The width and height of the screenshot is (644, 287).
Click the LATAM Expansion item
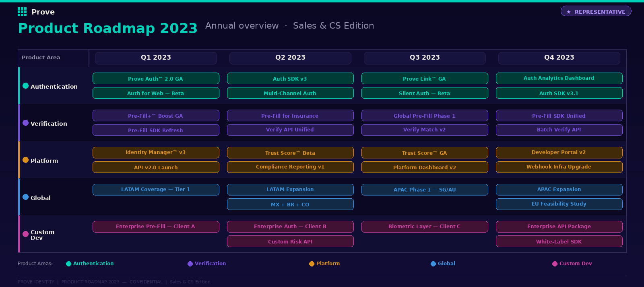coord(290,190)
